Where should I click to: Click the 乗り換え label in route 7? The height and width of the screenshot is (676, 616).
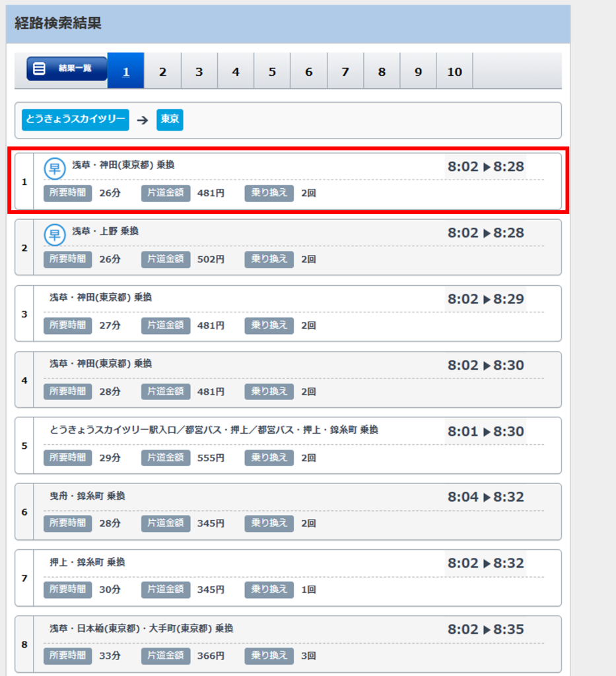click(269, 590)
